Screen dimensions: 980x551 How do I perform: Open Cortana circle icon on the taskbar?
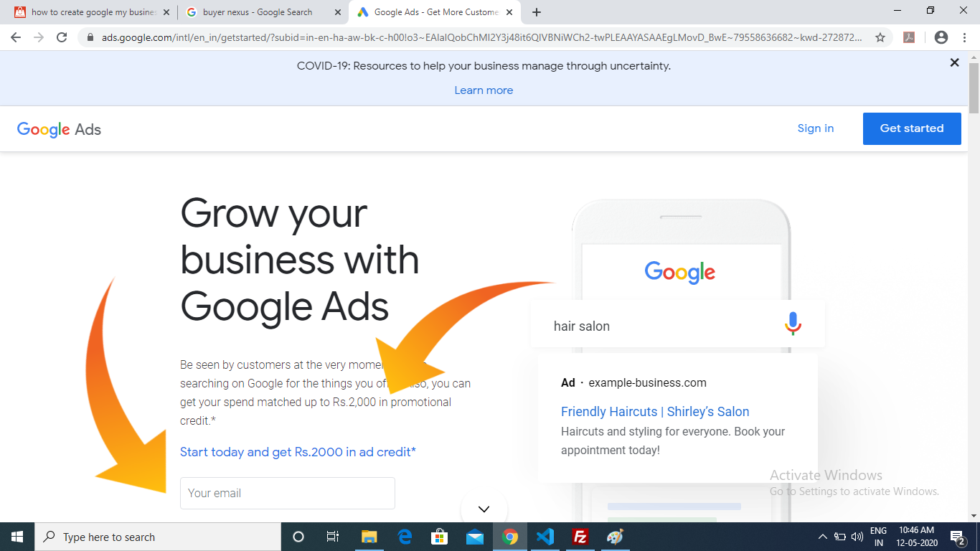pos(298,537)
